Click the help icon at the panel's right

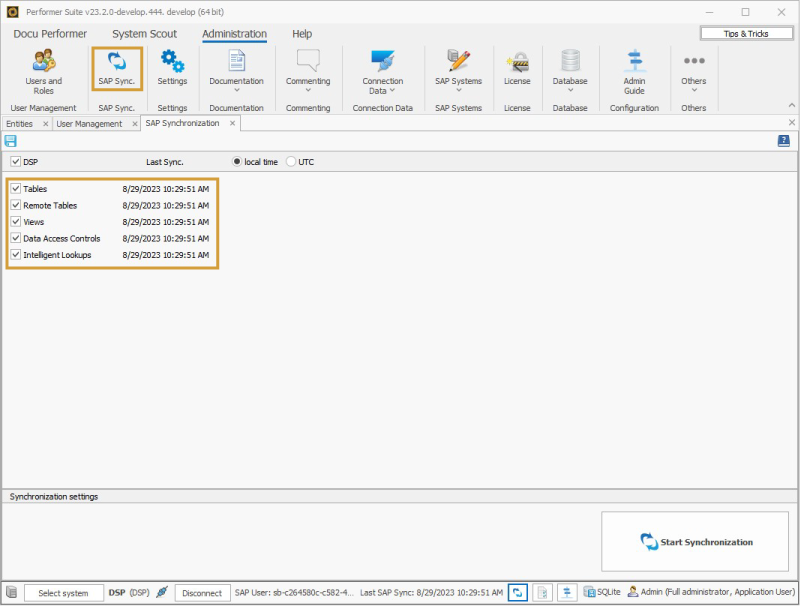click(x=783, y=141)
